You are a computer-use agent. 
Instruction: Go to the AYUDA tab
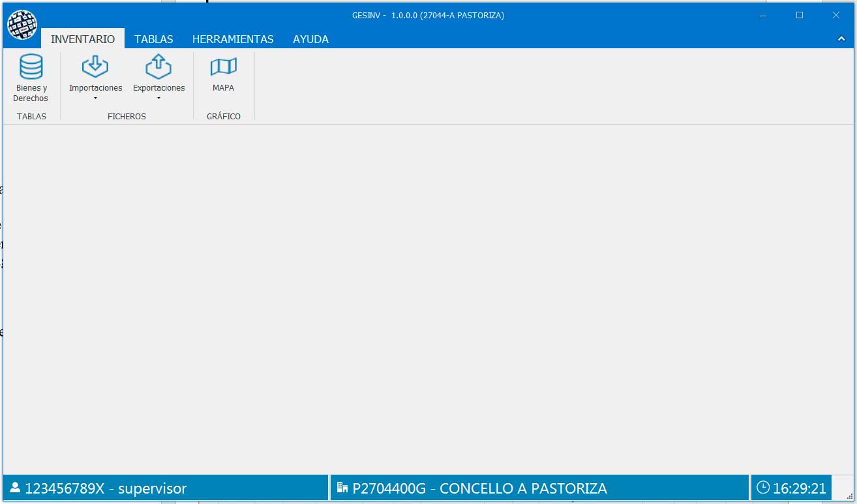[310, 39]
